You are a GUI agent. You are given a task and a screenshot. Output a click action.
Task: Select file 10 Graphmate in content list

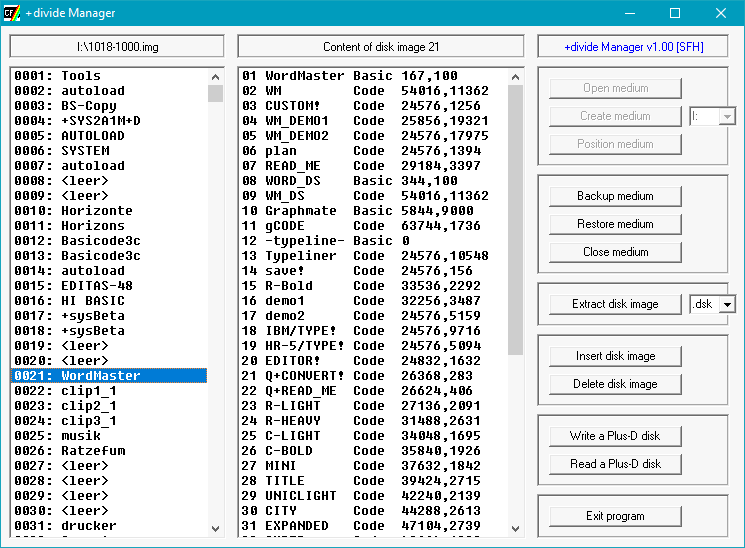click(350, 211)
